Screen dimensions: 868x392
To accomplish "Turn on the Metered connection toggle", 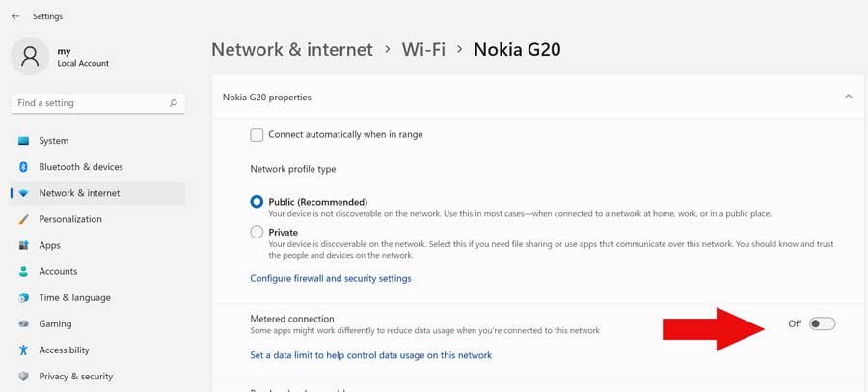I will (822, 323).
